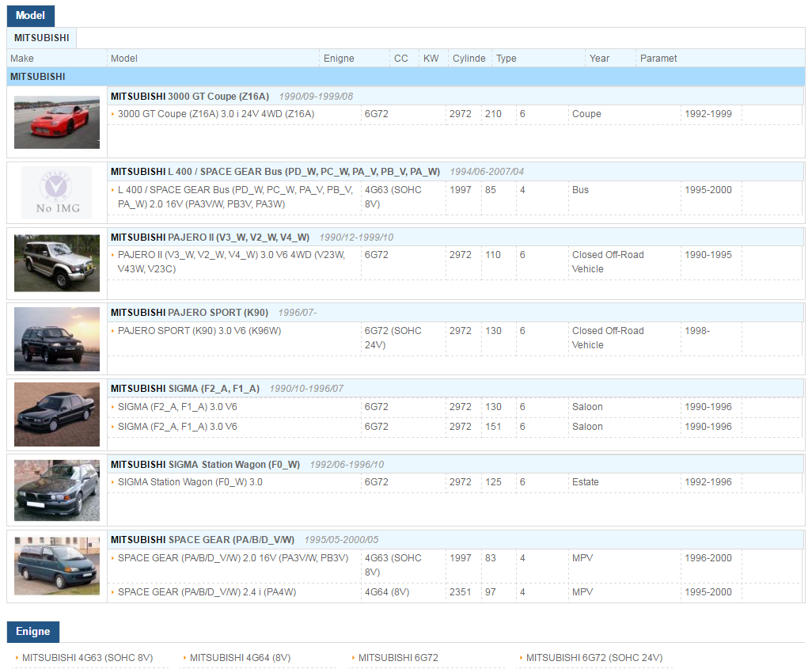Screen dimensions: 812x669
Task: Click the Coupe type cell
Action: coord(586,114)
